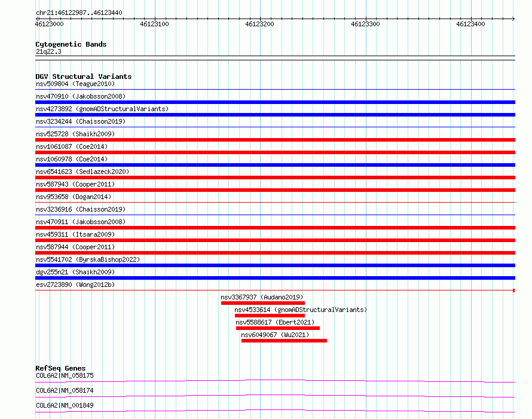Select the COL6A2|NM_058174 gene label
532x419 pixels.
tap(65, 390)
